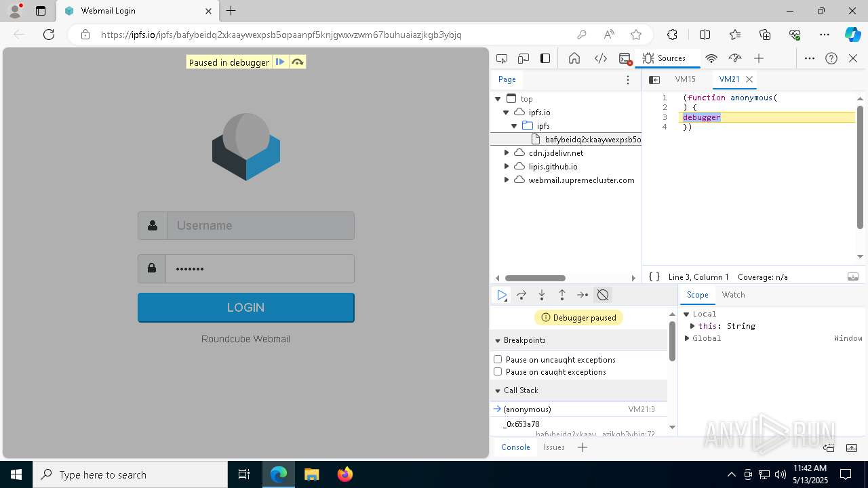
Task: Focus the password input field
Action: click(x=260, y=268)
